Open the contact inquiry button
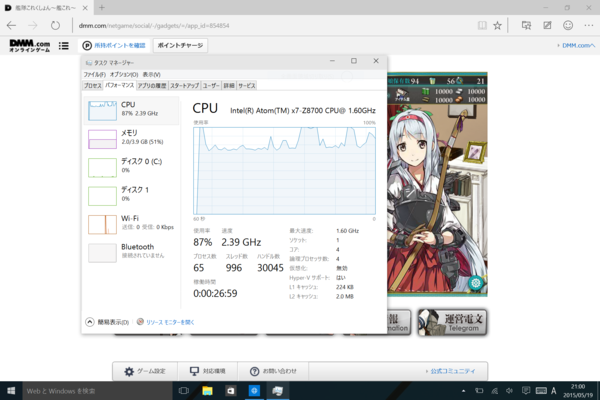600x400 pixels. click(273, 371)
